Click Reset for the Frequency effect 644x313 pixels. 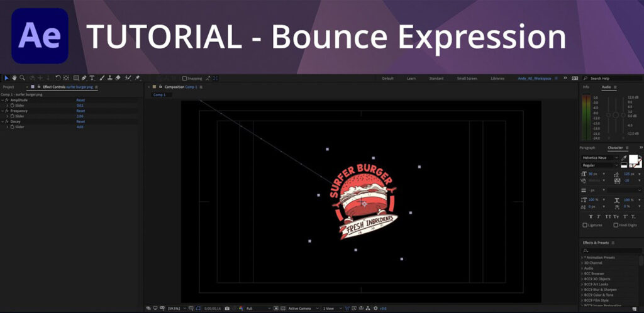point(80,111)
